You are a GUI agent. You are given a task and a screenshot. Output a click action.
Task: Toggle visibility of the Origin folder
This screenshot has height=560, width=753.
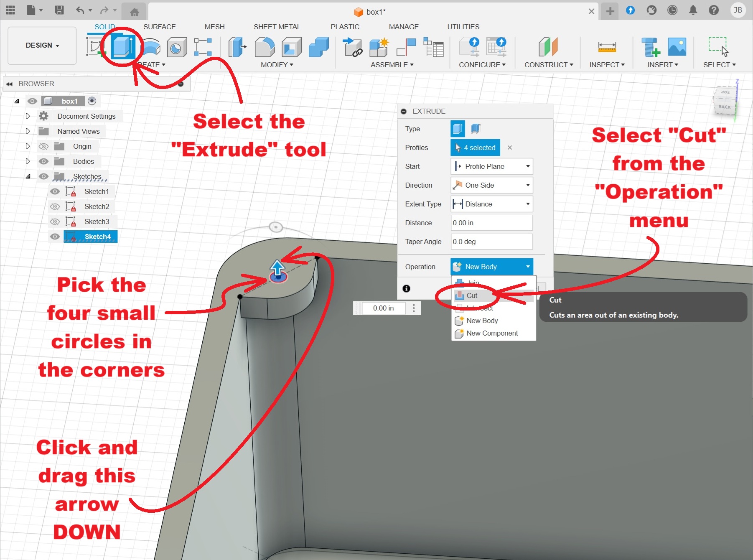point(43,146)
